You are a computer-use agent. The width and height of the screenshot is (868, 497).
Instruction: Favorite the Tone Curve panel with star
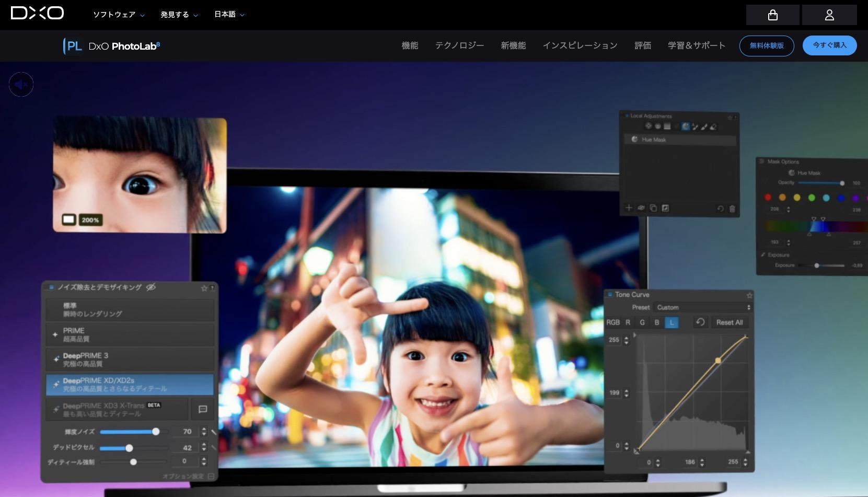point(749,295)
